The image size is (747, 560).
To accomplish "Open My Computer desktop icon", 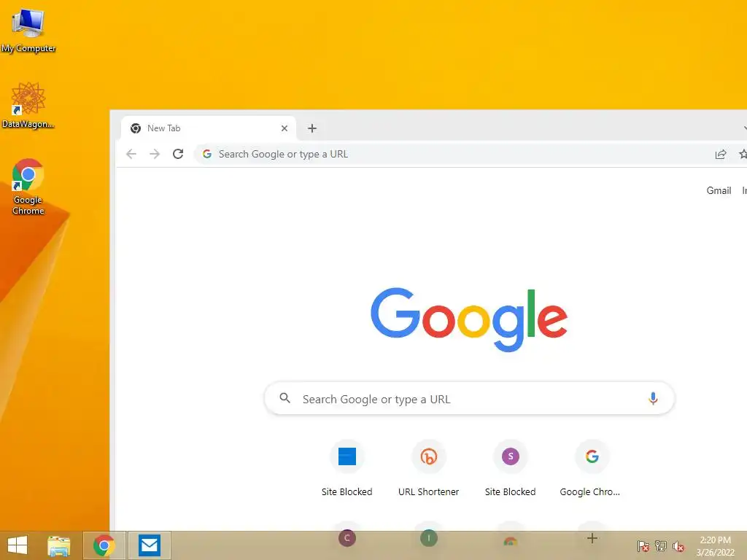I will point(28,31).
